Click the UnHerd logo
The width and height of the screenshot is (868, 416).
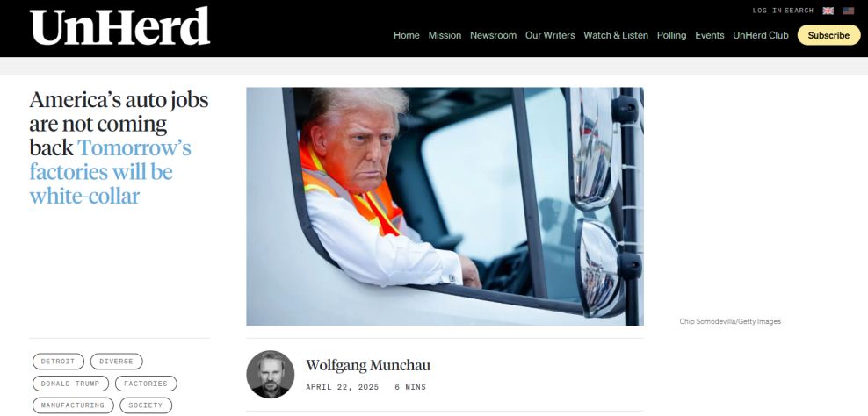119,26
